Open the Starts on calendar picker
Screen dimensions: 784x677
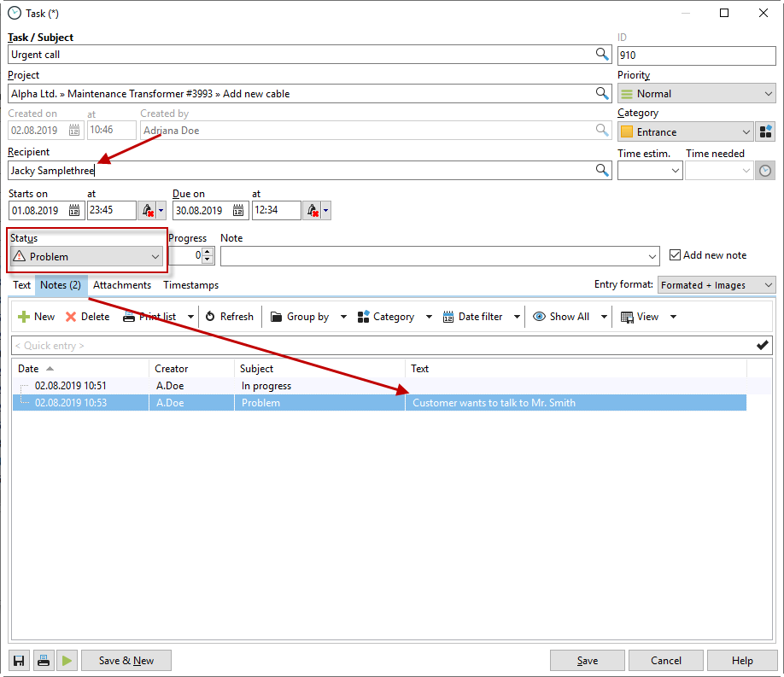(x=74, y=210)
